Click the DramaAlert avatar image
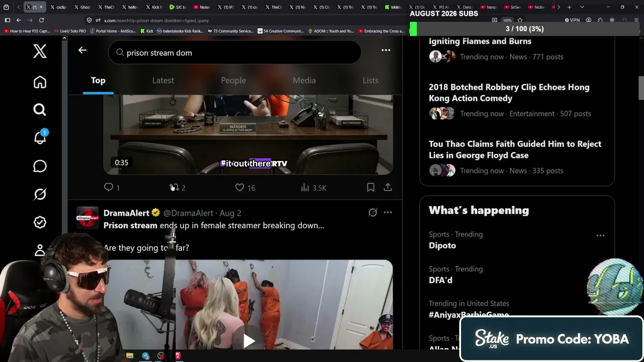The width and height of the screenshot is (644, 362). (88, 218)
